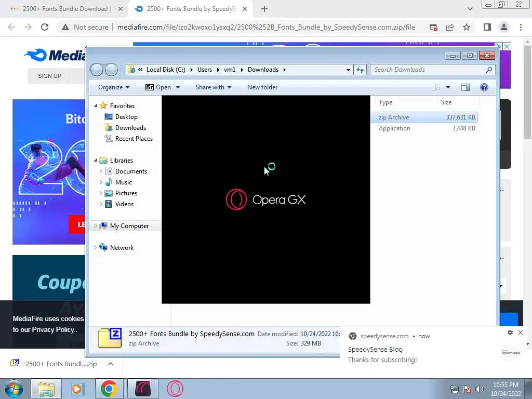Select Downloads under Favorites

point(130,128)
